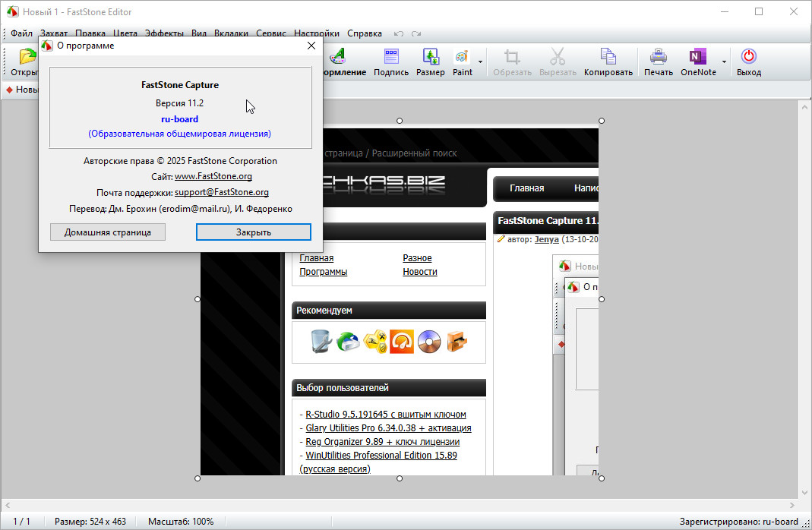
Task: Follow the www.FastStone.org link
Action: [213, 176]
